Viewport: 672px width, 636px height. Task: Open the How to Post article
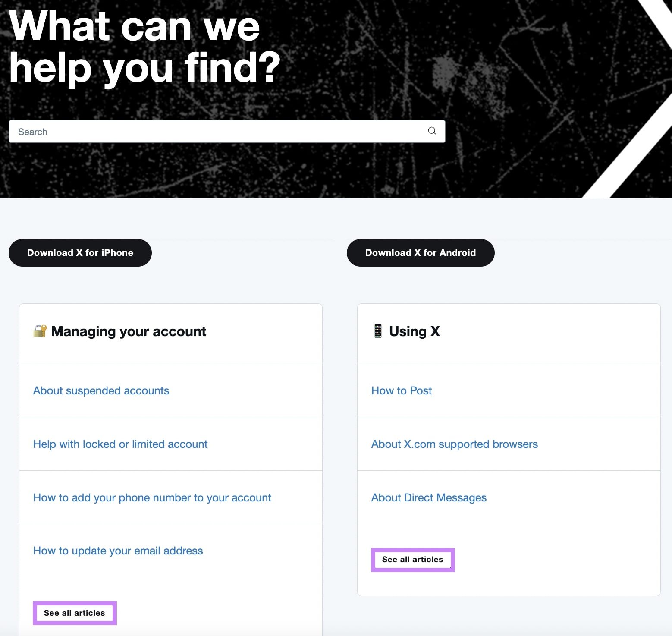click(x=401, y=391)
